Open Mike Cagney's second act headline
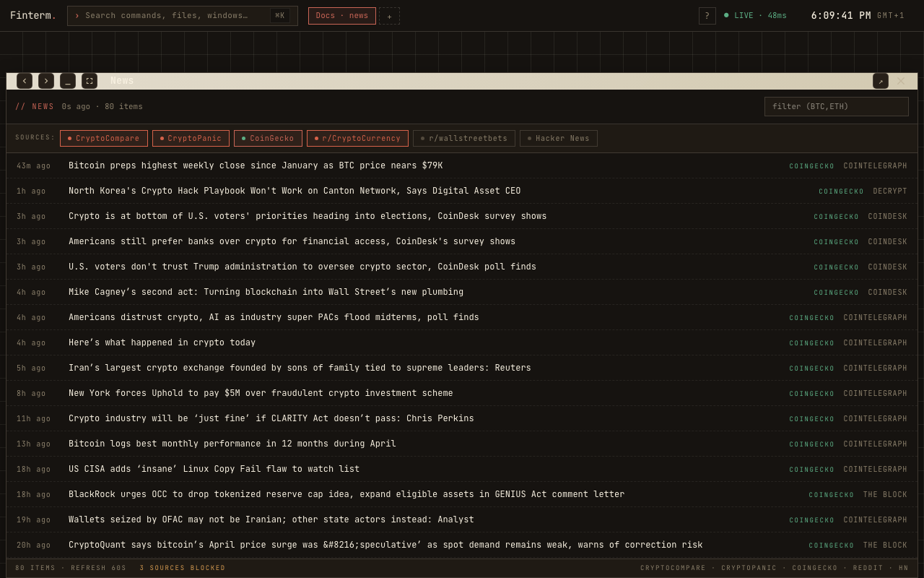The height and width of the screenshot is (578, 924). pos(266,293)
